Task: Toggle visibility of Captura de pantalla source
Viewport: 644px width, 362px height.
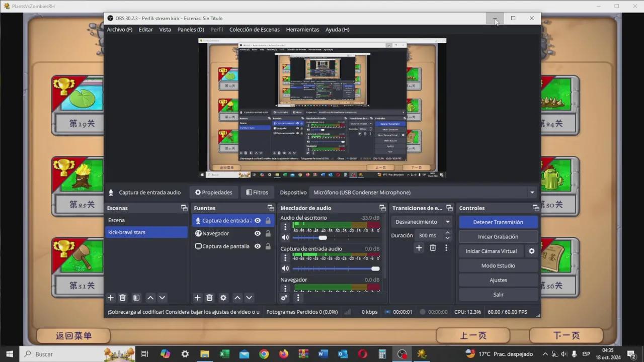Action: [258, 246]
